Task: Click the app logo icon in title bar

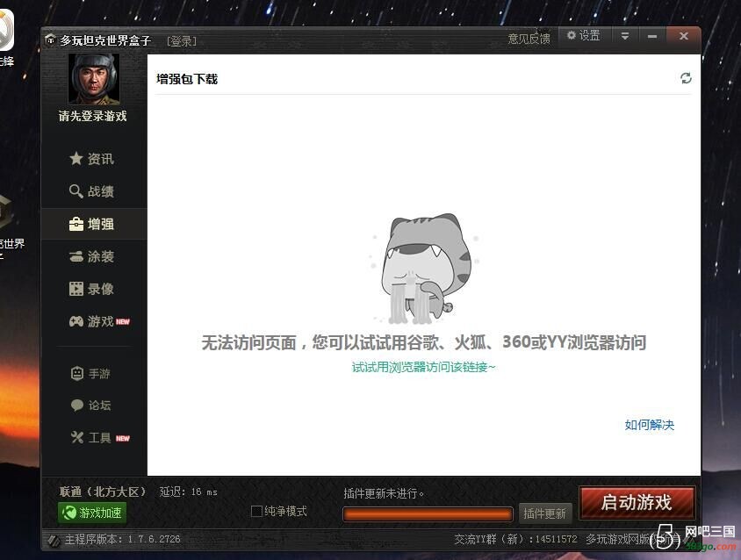Action: pos(50,40)
